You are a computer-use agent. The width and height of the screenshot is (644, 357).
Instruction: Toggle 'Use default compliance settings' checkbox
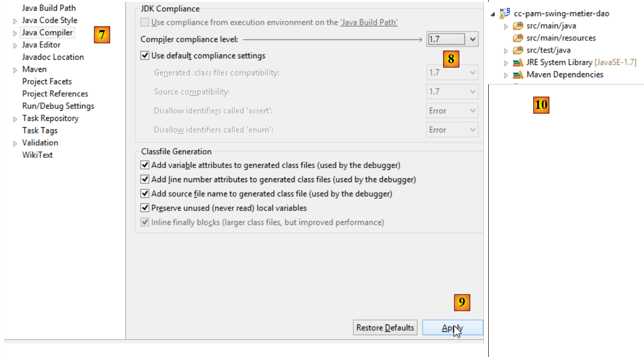[x=145, y=56]
